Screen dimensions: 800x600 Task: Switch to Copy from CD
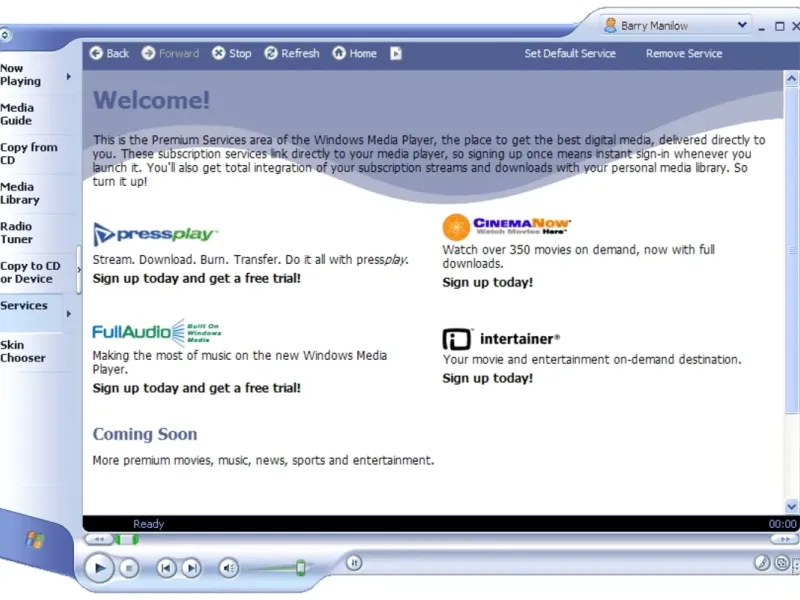coord(29,154)
